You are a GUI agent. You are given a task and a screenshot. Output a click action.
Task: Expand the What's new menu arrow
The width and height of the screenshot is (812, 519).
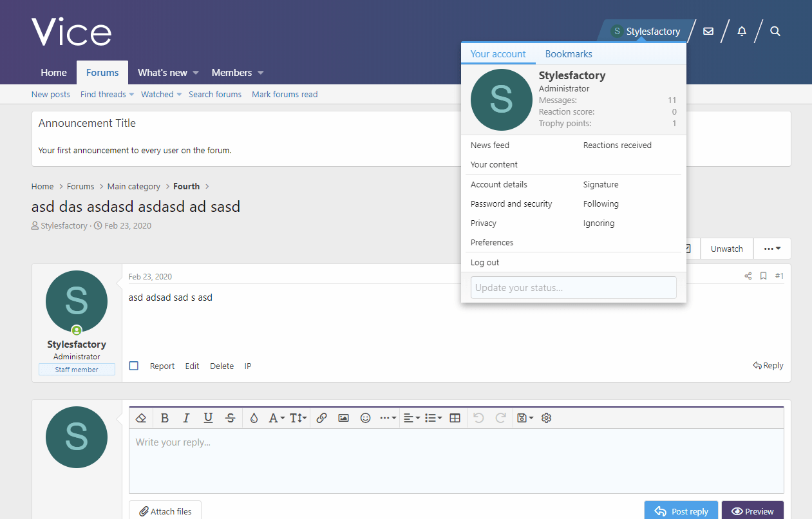pyautogui.click(x=196, y=73)
